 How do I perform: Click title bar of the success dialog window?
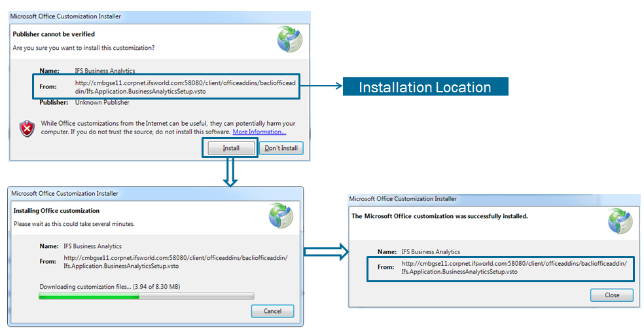tap(493, 198)
